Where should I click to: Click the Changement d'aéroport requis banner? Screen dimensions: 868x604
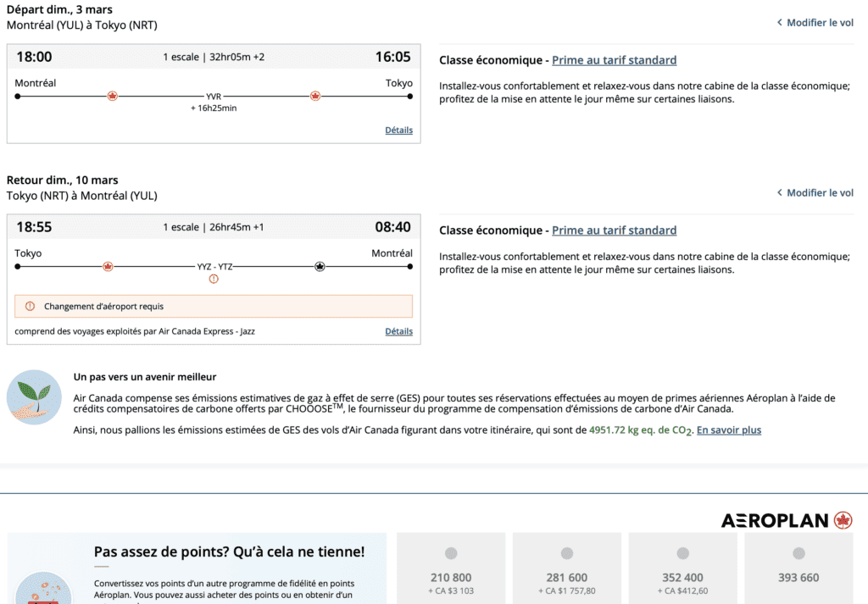214,307
